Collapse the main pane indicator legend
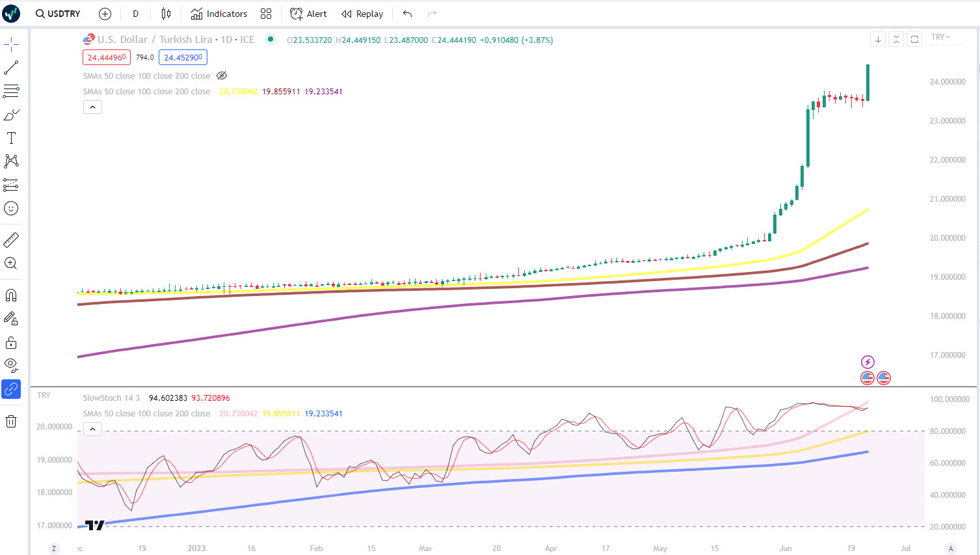The height and width of the screenshot is (555, 980). pos(92,107)
